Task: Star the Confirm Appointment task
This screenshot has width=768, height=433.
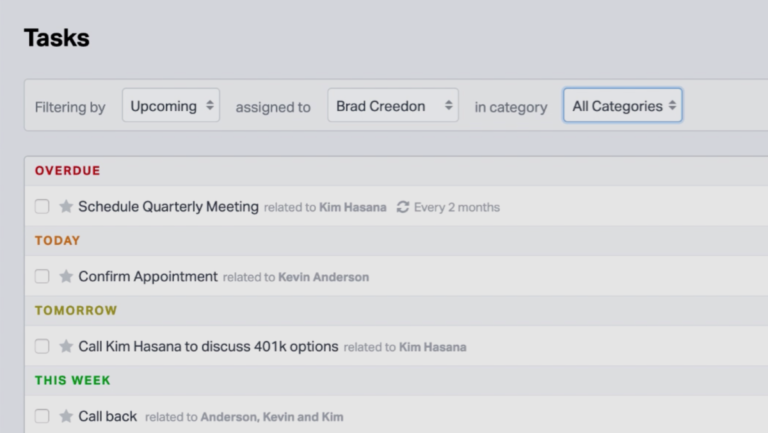Action: coord(66,277)
